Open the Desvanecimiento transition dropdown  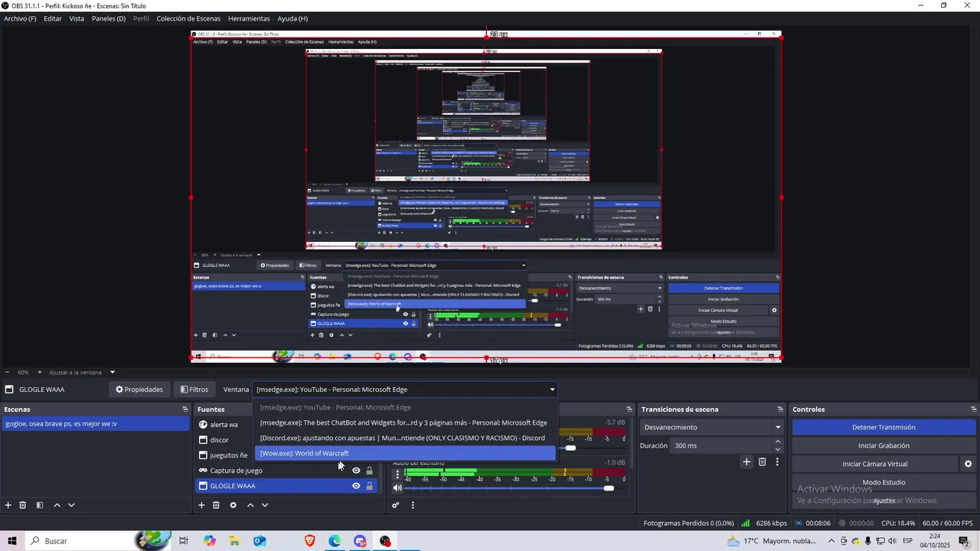[712, 427]
